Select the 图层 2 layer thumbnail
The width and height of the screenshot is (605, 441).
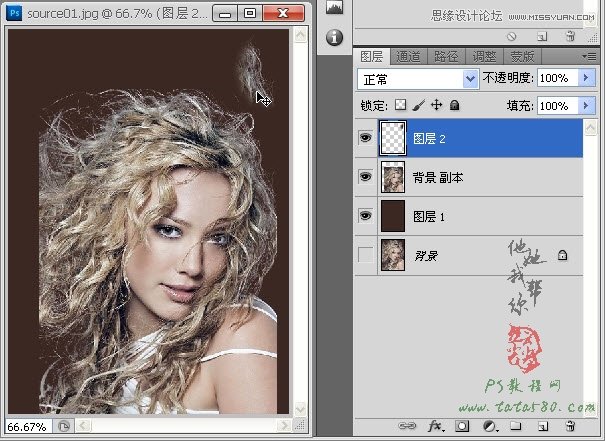[393, 138]
